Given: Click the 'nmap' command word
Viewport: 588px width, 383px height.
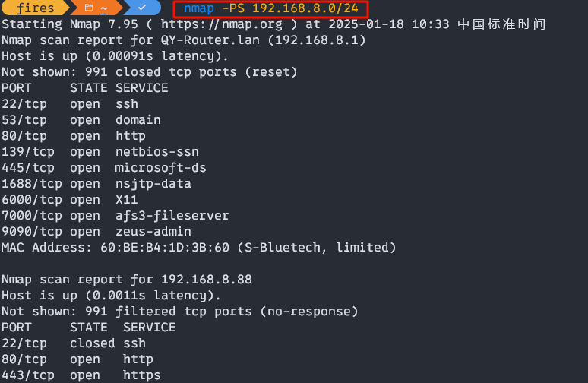Looking at the screenshot, I should (199, 8).
